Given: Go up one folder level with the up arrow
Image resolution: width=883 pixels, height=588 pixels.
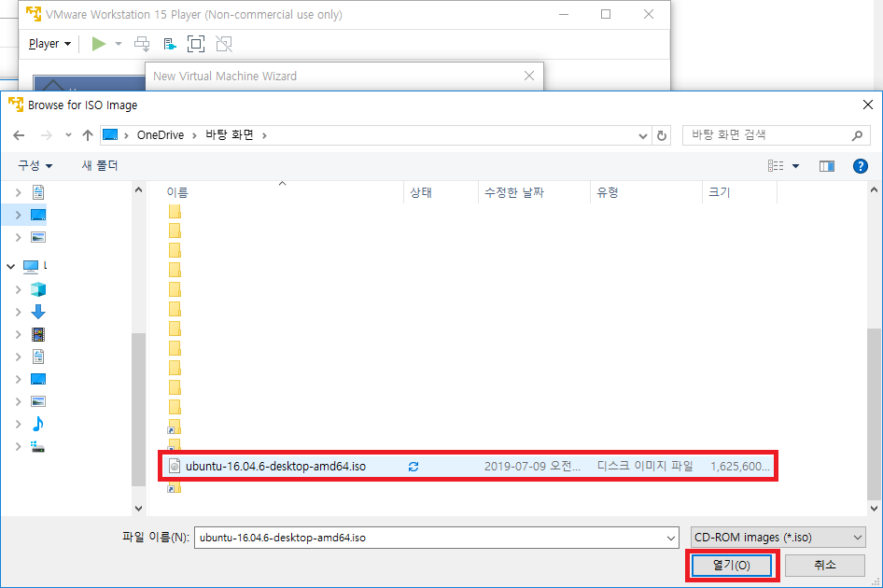Looking at the screenshot, I should pyautogui.click(x=88, y=135).
